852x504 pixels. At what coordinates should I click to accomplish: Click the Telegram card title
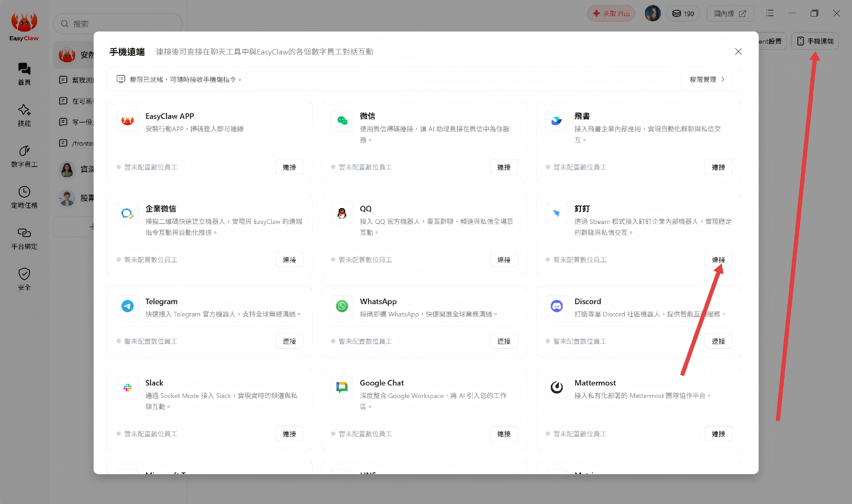[161, 302]
